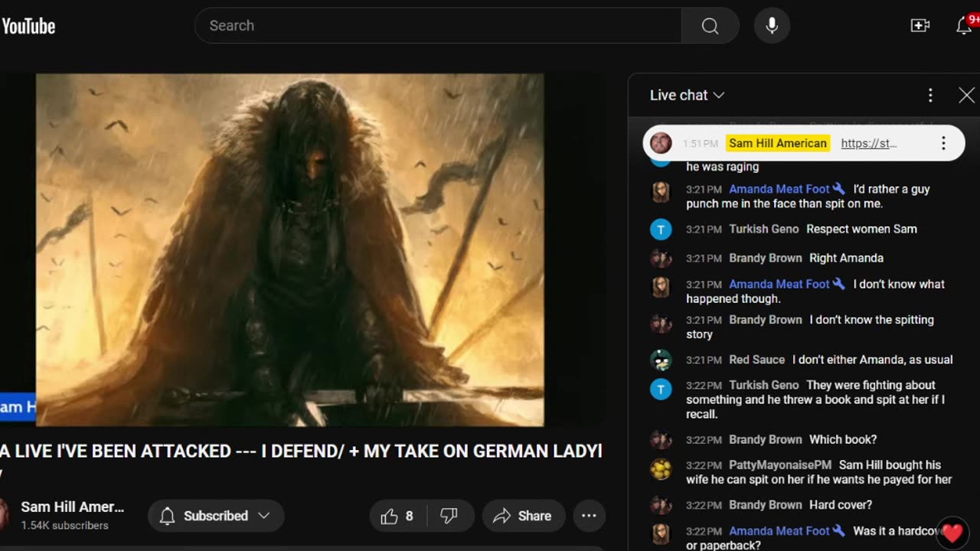Expand the Live chat mode dropdown
Screen dimensions: 980x551
pos(687,95)
